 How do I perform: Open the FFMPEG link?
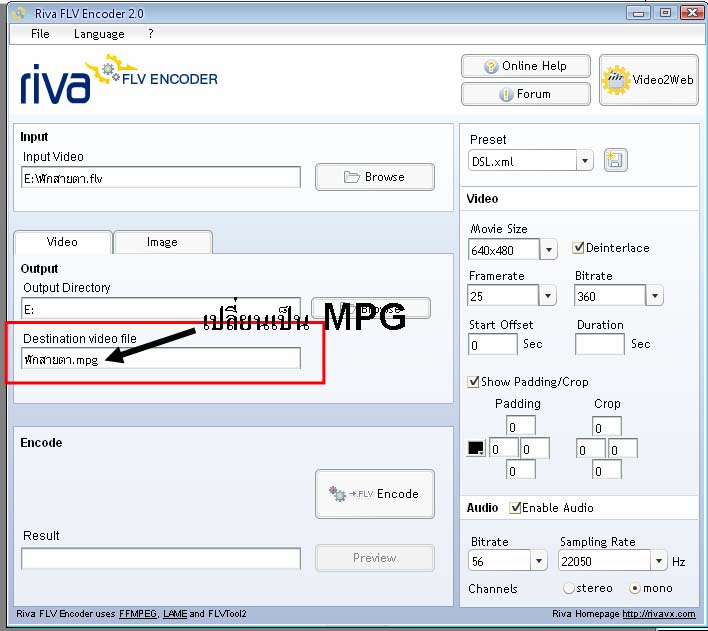(138, 614)
